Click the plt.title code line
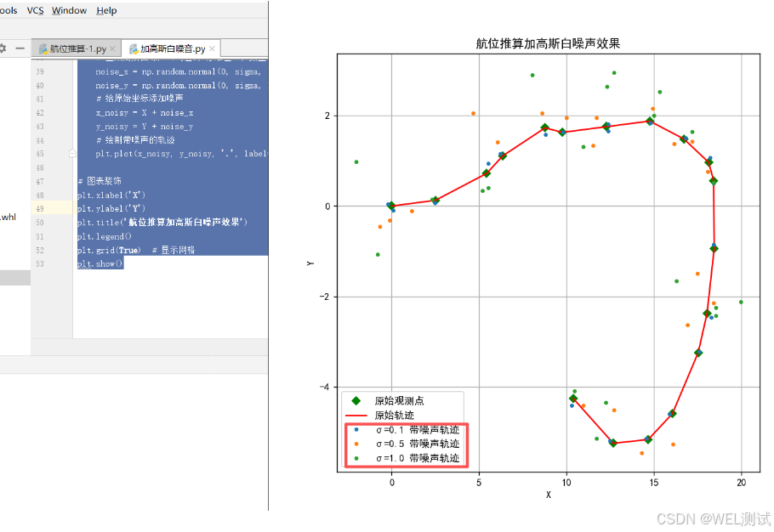 point(162,223)
